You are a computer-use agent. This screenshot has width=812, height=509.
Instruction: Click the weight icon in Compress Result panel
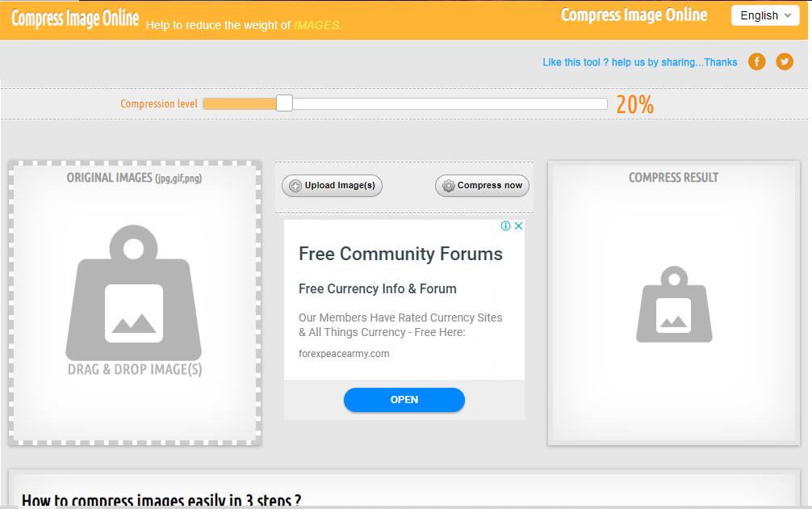click(673, 306)
